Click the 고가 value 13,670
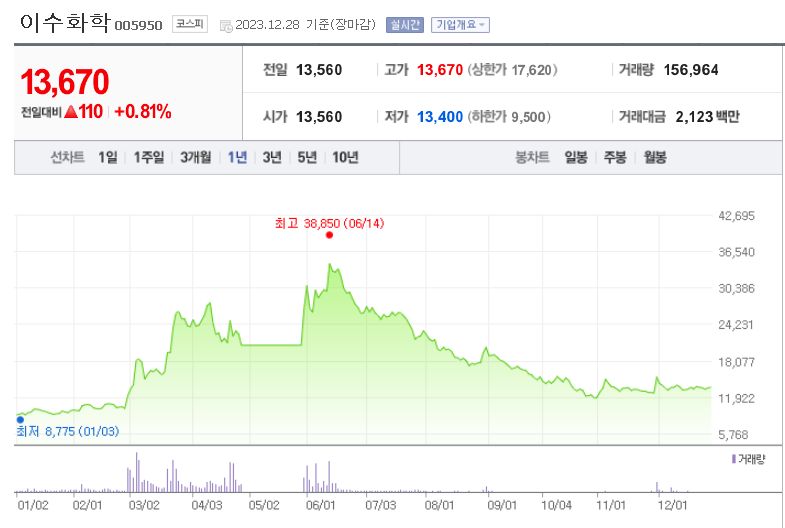 point(440,70)
